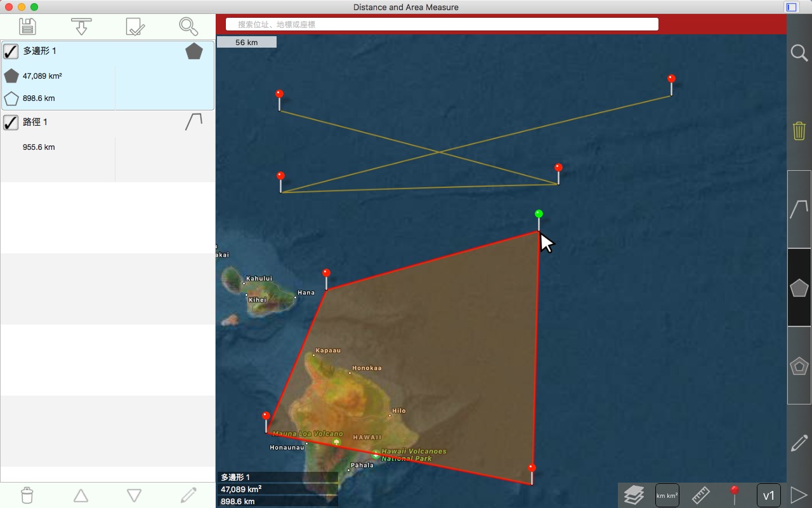Move item down with down triangle
This screenshot has height=508, width=812.
(x=134, y=495)
